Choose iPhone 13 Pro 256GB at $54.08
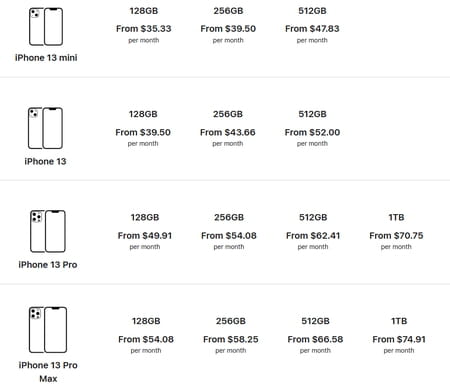Viewport: 450px width, 384px height. (229, 232)
